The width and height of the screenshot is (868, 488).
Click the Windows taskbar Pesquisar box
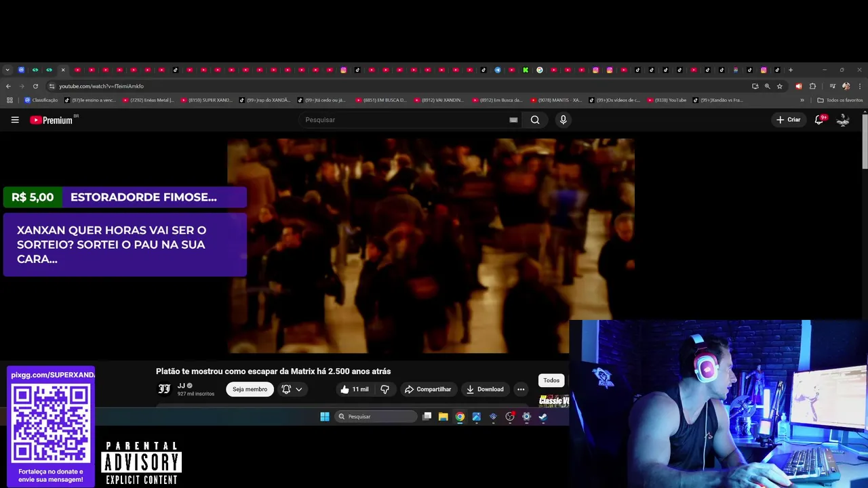point(376,417)
